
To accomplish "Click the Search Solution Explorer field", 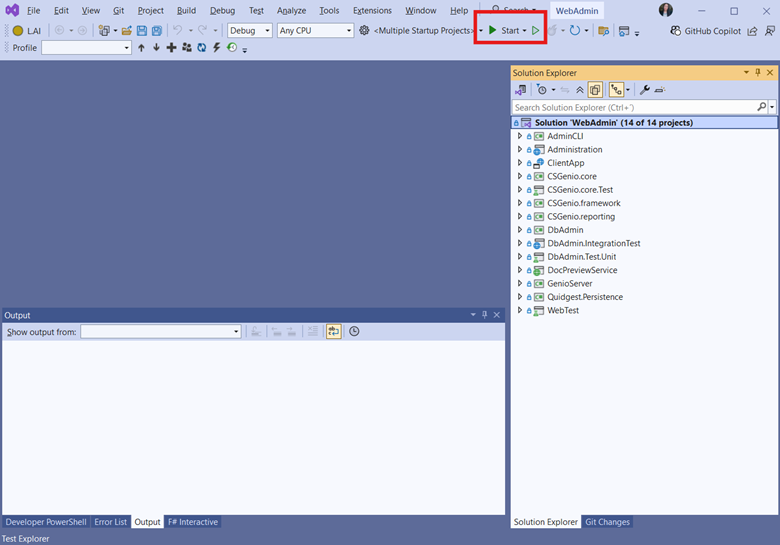I will tap(635, 107).
